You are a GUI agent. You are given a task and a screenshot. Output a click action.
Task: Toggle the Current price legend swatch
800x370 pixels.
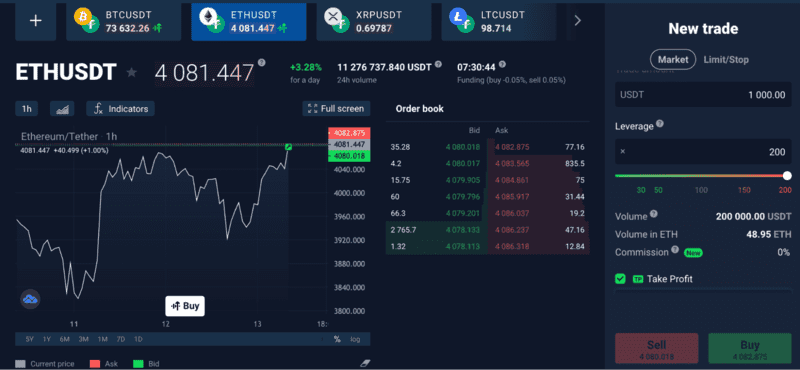click(x=20, y=364)
